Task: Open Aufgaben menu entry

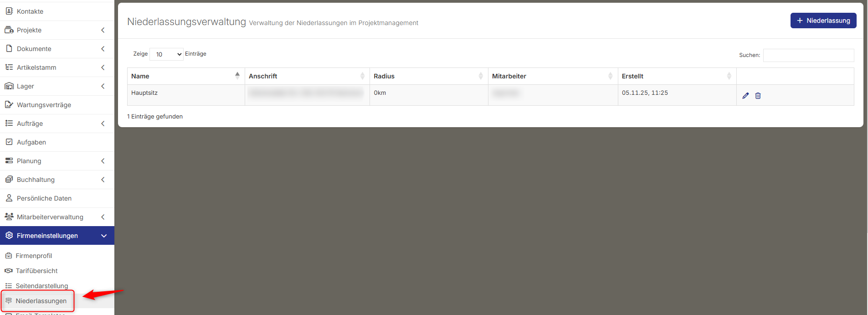Action: (57, 142)
